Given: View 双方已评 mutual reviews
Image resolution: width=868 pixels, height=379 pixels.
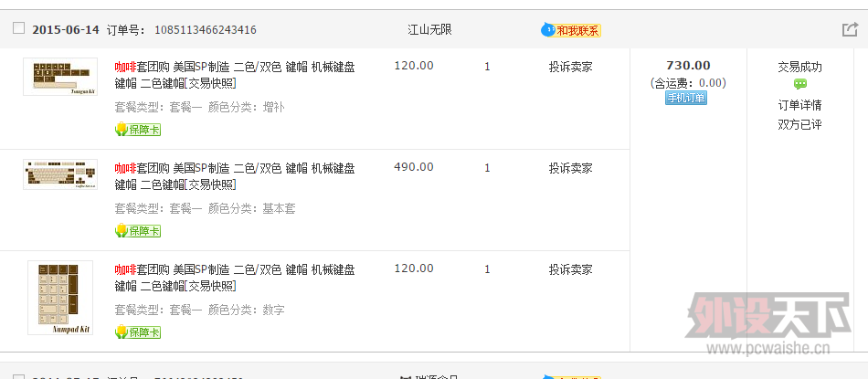Looking at the screenshot, I should click(x=799, y=124).
